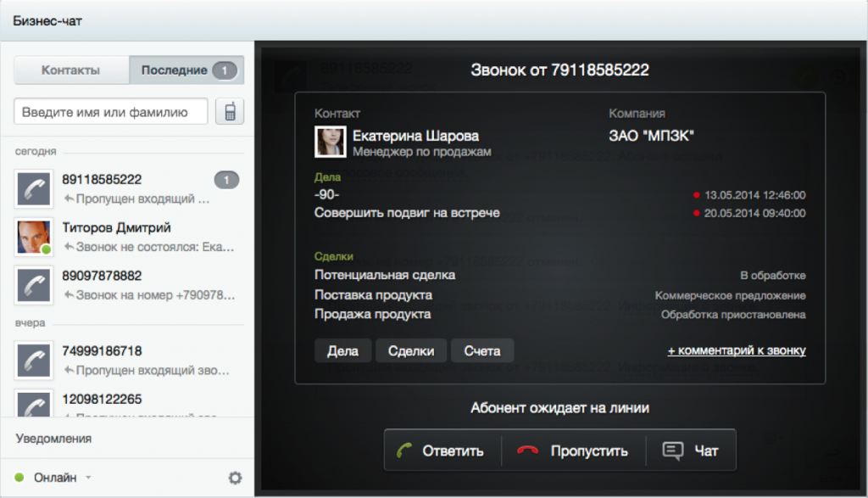Viewport: 868px width, 498px height.
Task: Click the + комментарий к звонку link
Action: coord(736,350)
